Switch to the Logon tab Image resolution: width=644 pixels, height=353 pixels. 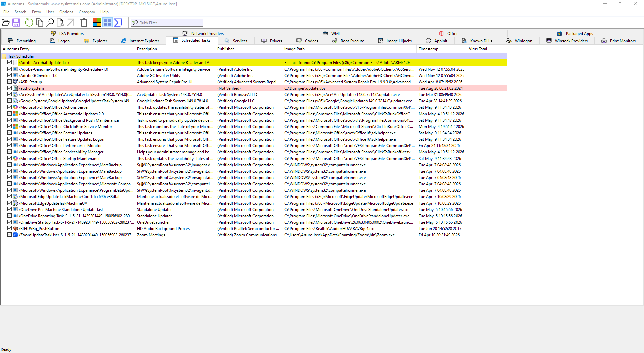click(60, 41)
